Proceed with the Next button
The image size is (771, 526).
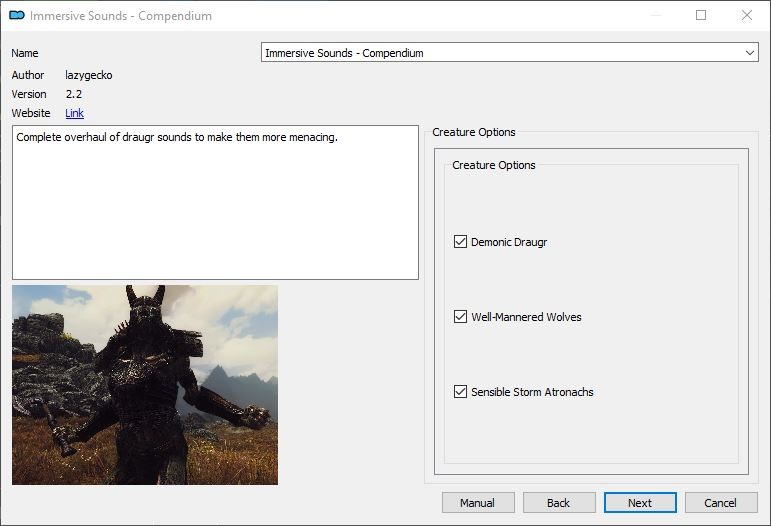(x=640, y=502)
